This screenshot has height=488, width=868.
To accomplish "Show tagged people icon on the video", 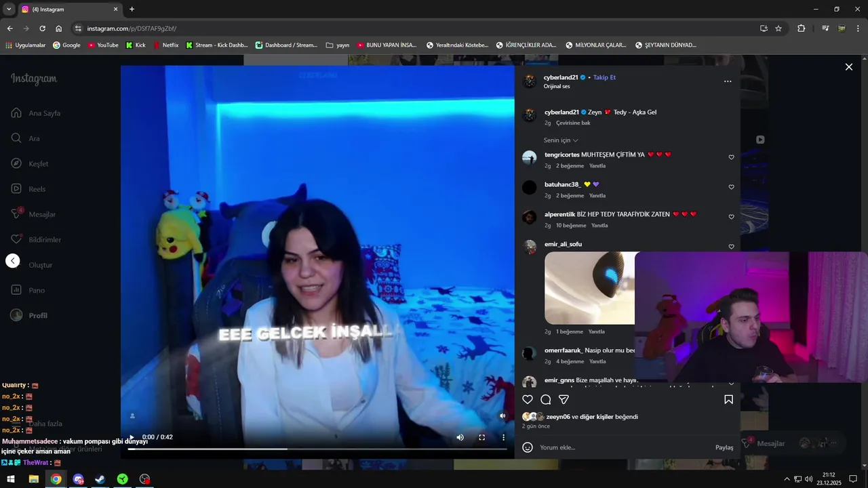I will pos(132,416).
